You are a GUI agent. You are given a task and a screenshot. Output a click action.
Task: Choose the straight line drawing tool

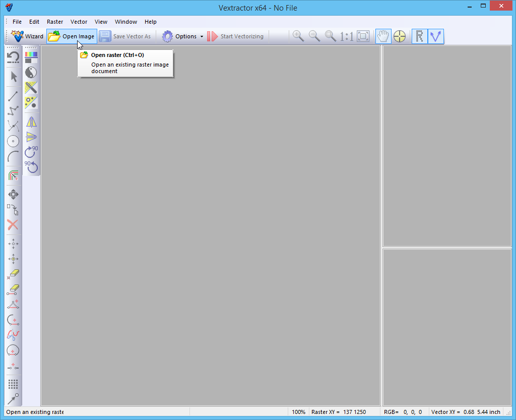coord(13,96)
